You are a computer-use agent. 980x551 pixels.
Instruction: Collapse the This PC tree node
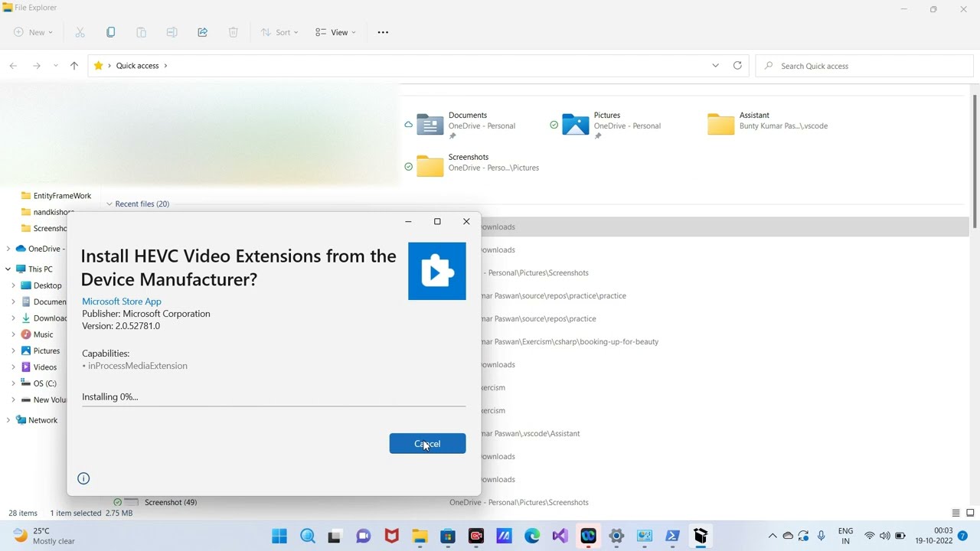pyautogui.click(x=8, y=269)
